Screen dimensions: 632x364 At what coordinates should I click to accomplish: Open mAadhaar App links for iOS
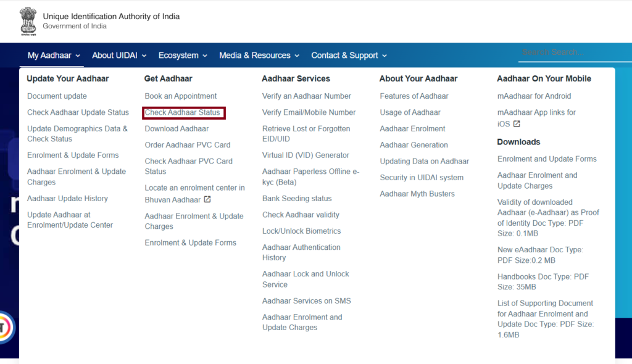536,118
